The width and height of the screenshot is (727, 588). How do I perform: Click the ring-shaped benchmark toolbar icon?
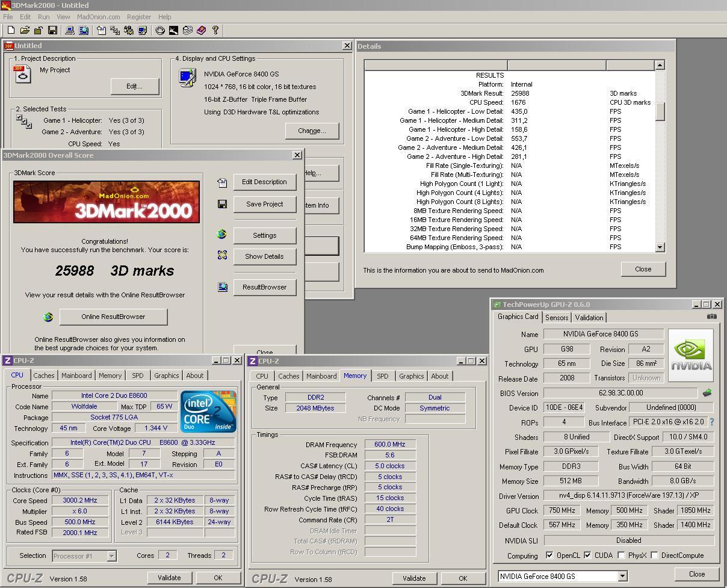(x=160, y=30)
